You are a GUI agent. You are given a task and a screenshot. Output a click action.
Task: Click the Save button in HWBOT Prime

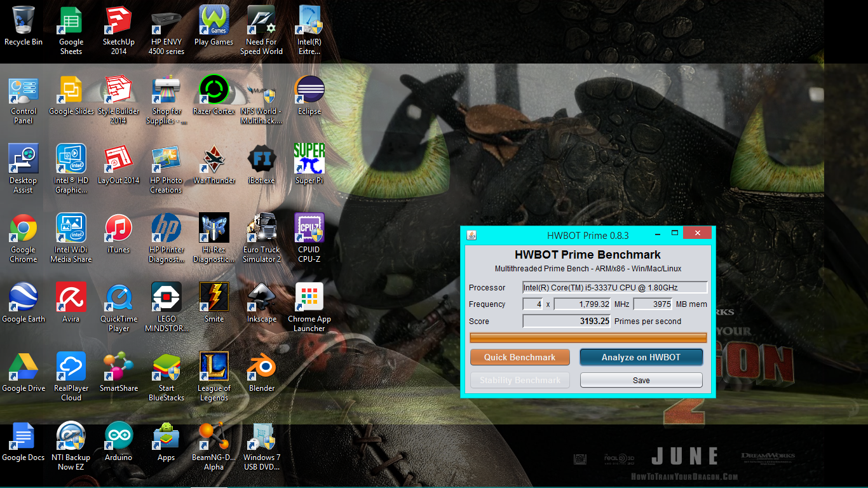point(641,380)
